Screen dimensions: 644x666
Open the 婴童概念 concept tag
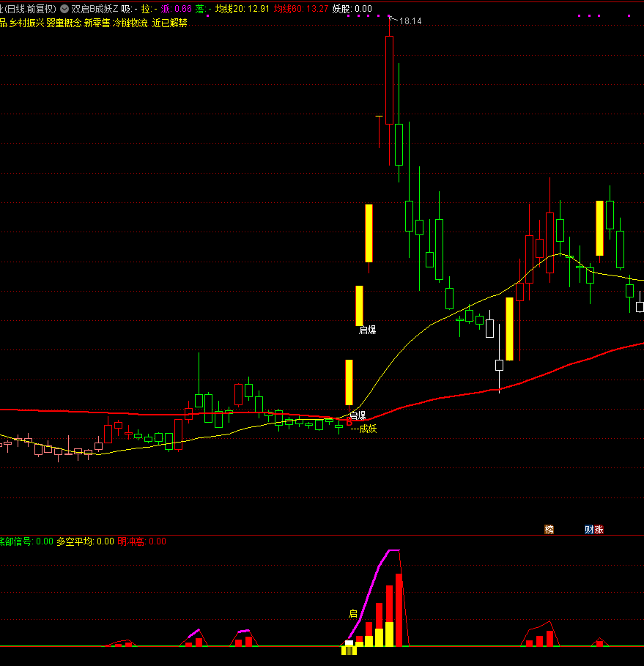click(x=63, y=23)
